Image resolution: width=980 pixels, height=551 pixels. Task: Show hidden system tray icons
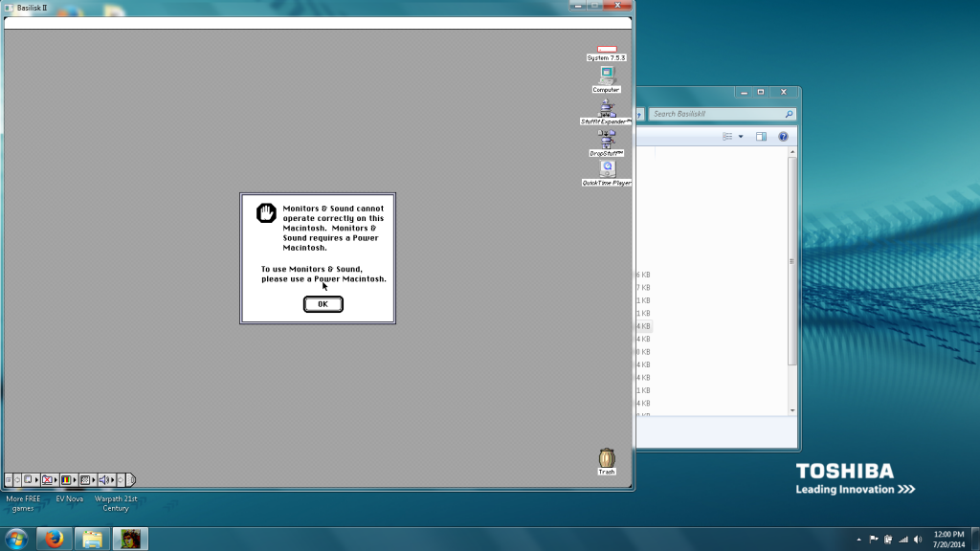click(x=858, y=540)
